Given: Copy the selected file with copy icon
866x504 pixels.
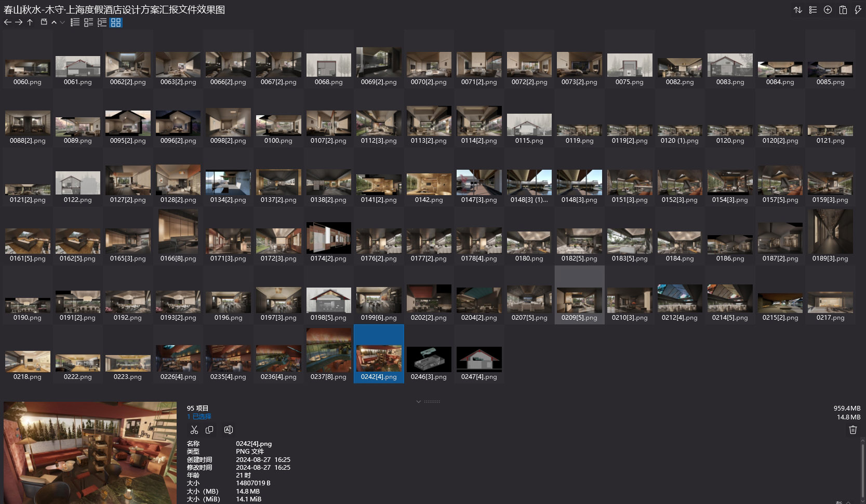Looking at the screenshot, I should point(209,430).
